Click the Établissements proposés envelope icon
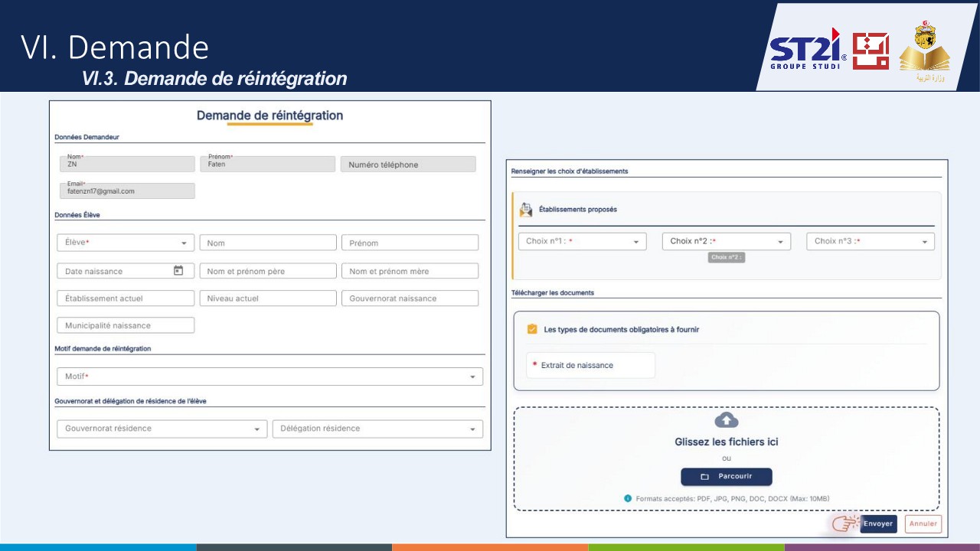This screenshot has height=551, width=980. click(526, 210)
